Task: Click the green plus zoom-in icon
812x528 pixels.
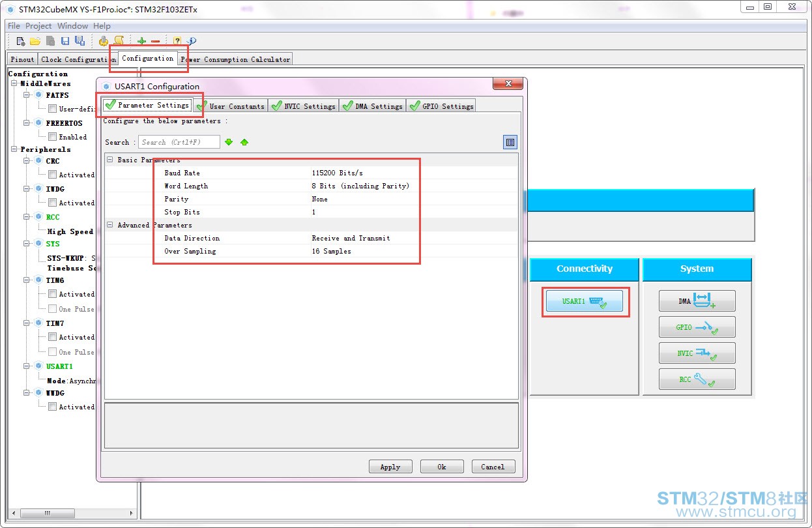Action: (141, 41)
